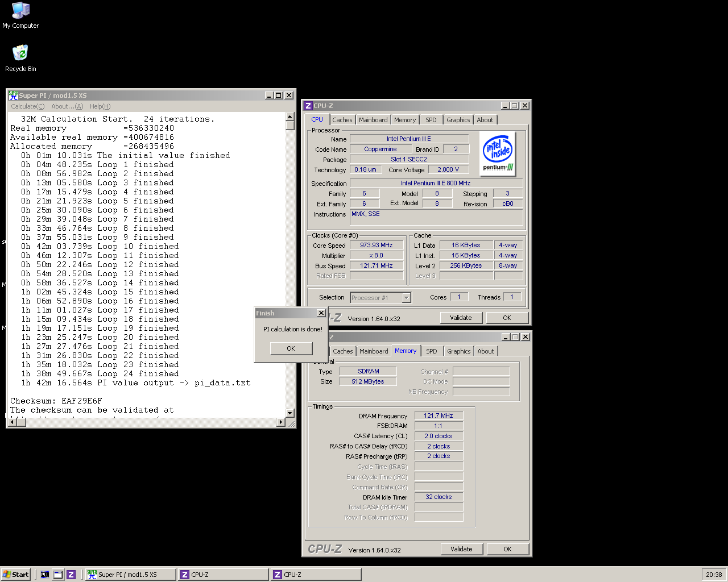Viewport: 728px width, 582px height.
Task: Click 'PI calculation is done!' message text
Action: pos(293,329)
